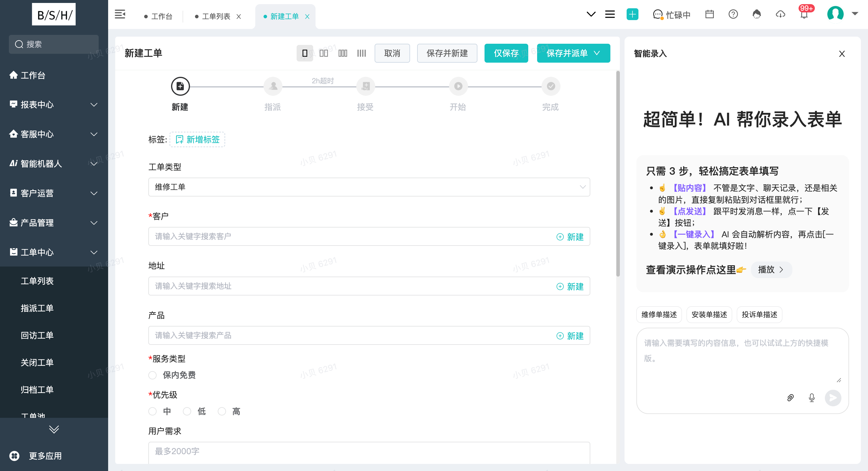This screenshot has height=471, width=868.
Task: Click the user avatar in top bar
Action: (835, 14)
